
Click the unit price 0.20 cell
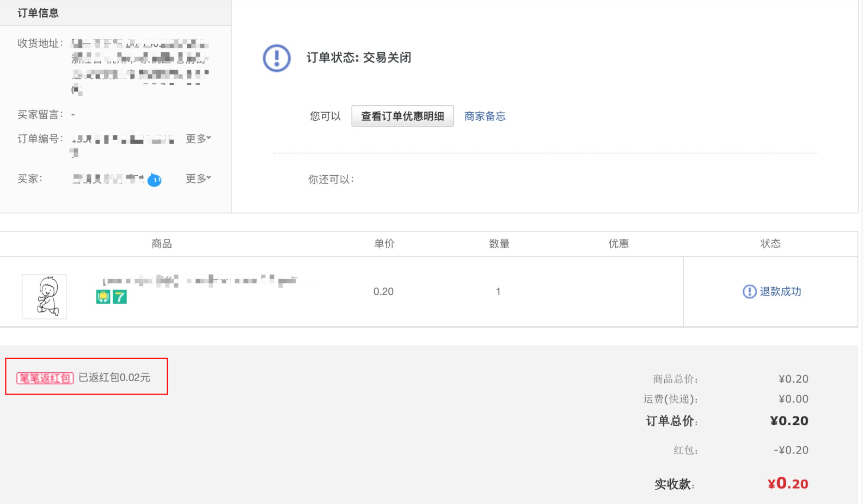click(383, 292)
